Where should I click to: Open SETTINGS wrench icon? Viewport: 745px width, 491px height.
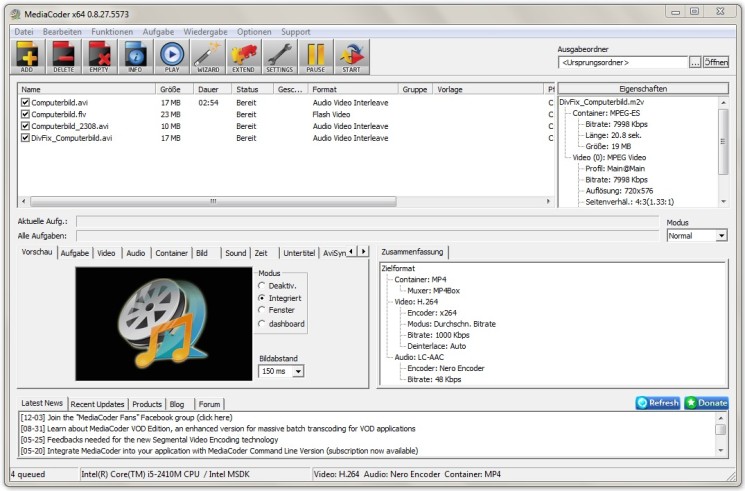click(280, 57)
